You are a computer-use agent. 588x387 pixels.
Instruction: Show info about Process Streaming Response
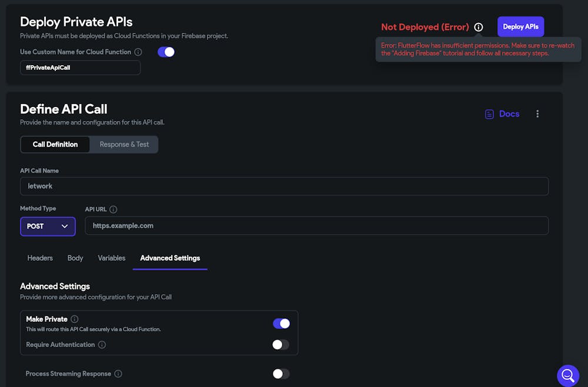[118, 373]
